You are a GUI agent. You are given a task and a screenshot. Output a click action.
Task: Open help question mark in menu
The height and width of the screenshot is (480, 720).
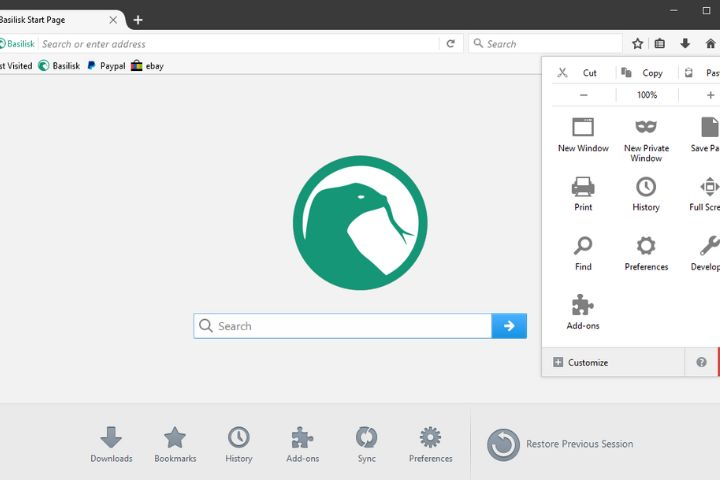701,362
